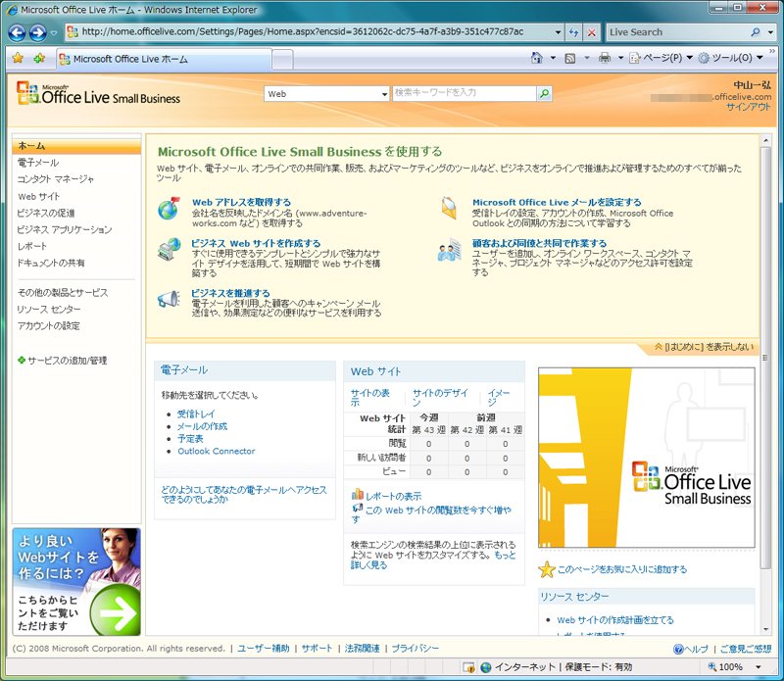Click the green arrow on the ad banner
This screenshot has height=681, width=784.
116,613
